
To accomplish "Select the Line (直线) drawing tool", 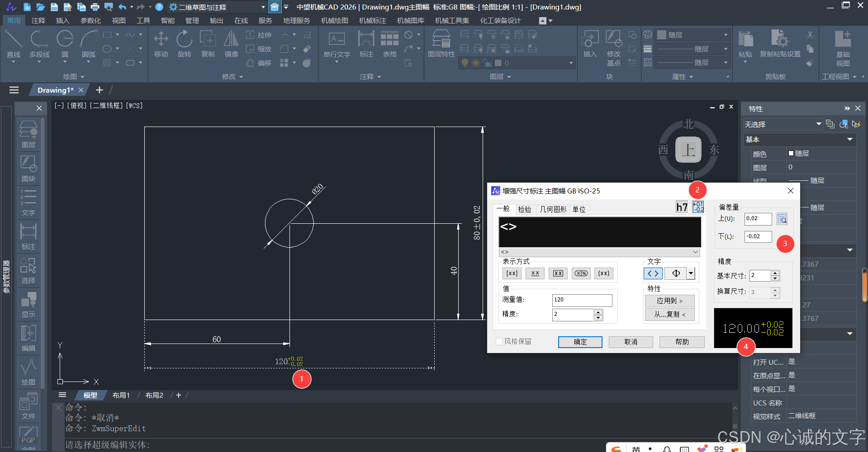I will click(x=14, y=44).
